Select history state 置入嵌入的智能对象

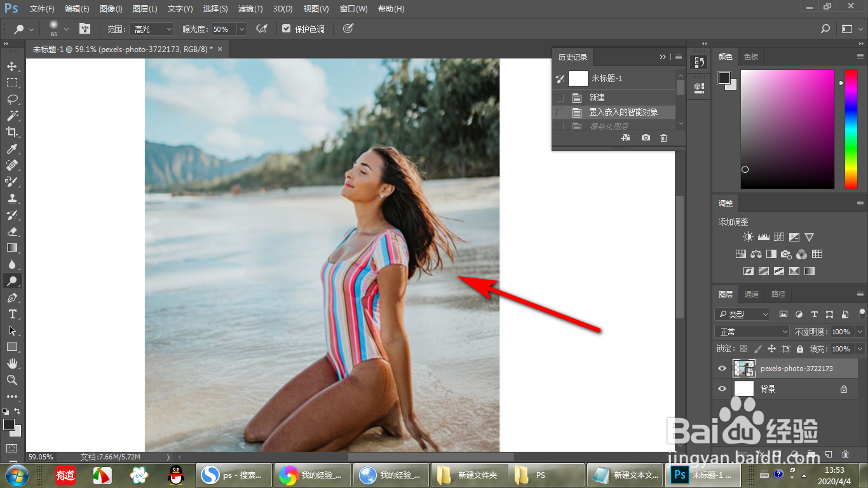(614, 112)
